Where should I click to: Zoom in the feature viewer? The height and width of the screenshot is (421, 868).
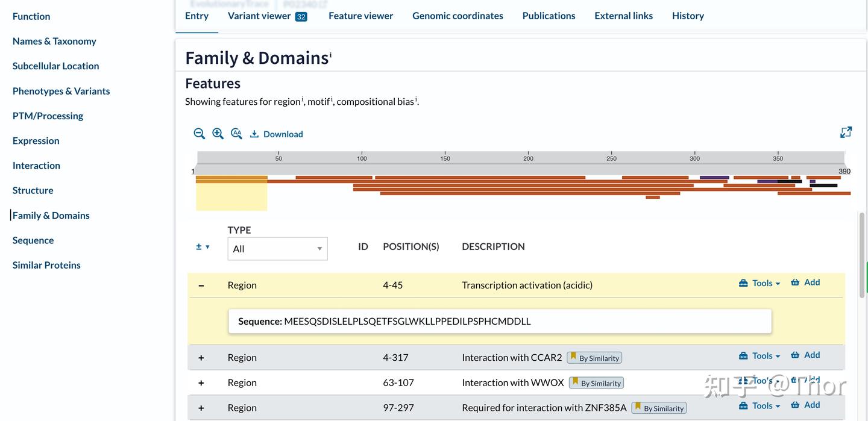(218, 134)
